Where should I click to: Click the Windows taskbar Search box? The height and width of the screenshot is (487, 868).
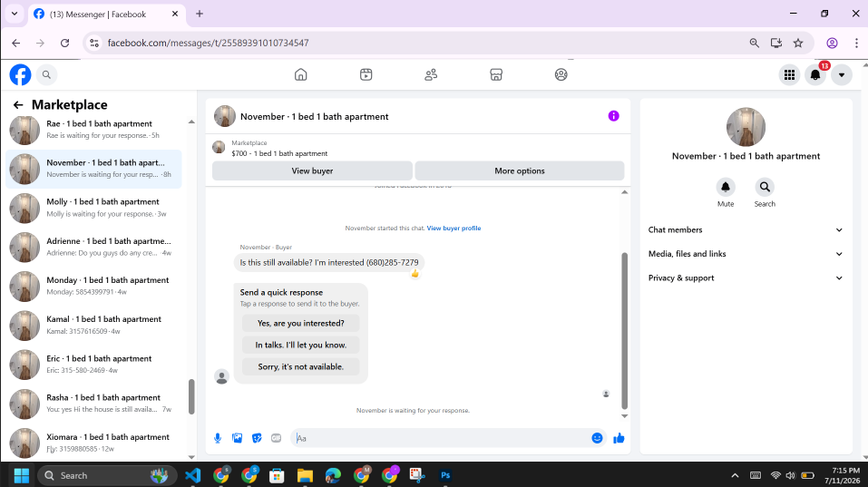(x=107, y=475)
